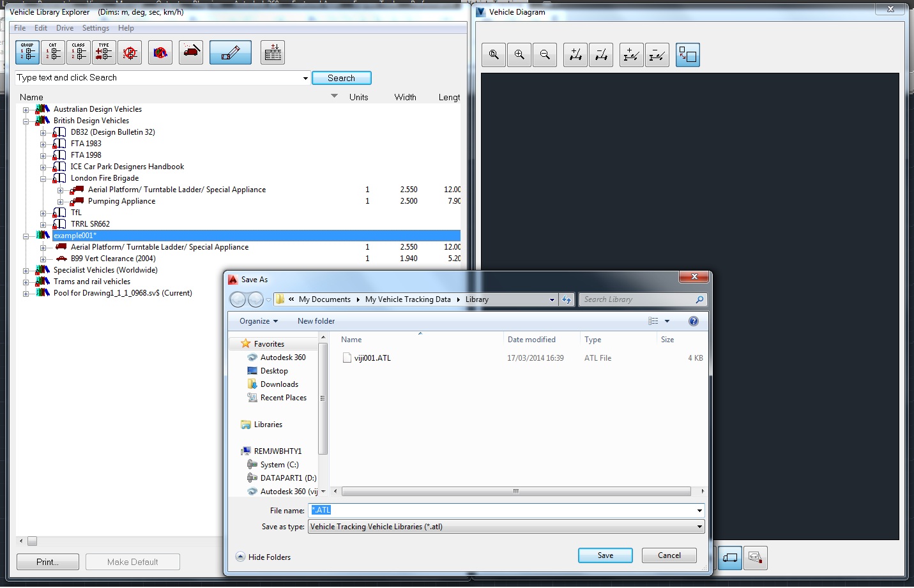The image size is (914, 588).
Task: Click the blue help question icon
Action: 694,321
